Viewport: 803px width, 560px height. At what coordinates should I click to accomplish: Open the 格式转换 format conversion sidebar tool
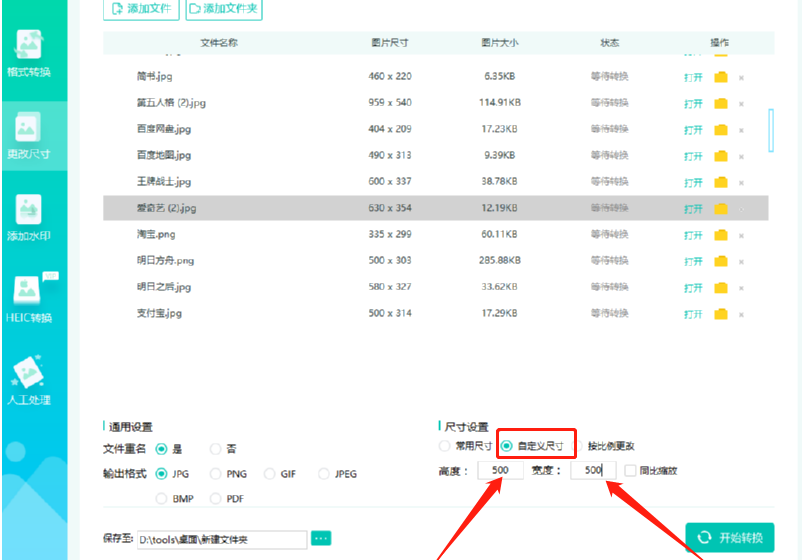click(29, 53)
